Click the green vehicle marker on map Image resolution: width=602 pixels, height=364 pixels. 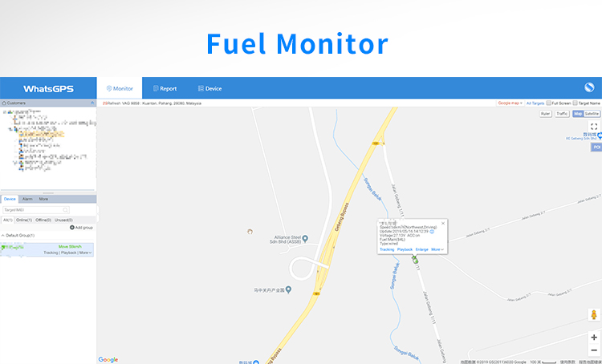coord(415,260)
